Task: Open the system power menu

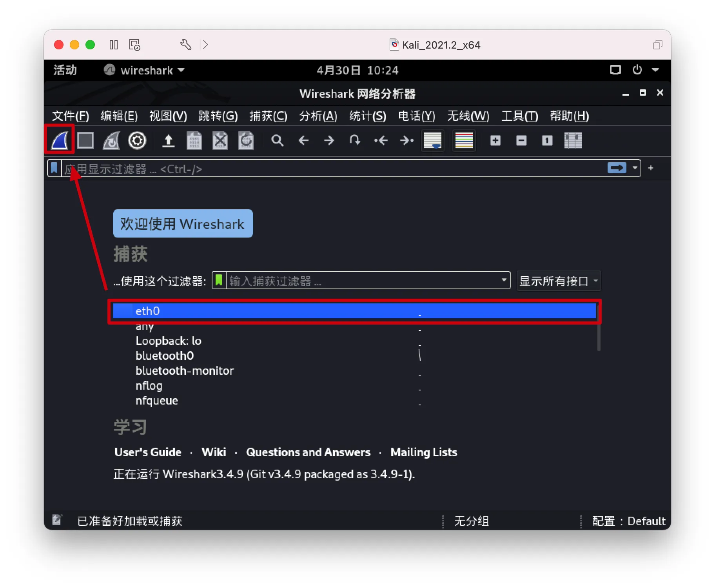Action: point(637,70)
